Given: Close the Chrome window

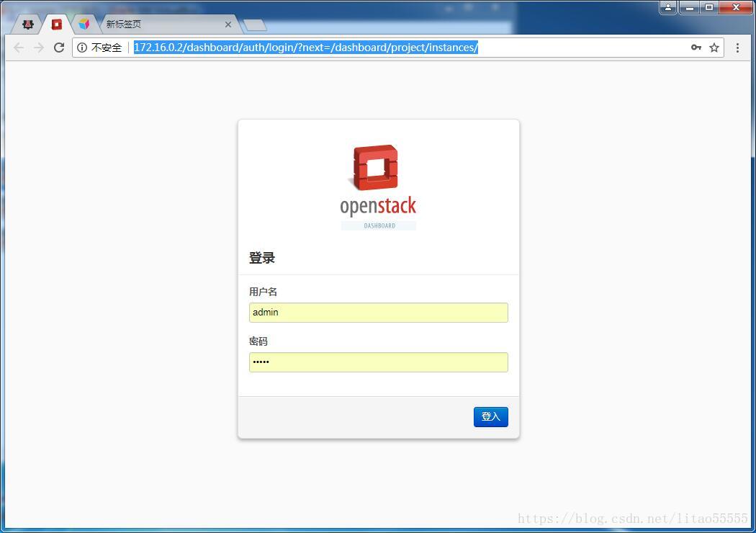Looking at the screenshot, I should click(736, 7).
